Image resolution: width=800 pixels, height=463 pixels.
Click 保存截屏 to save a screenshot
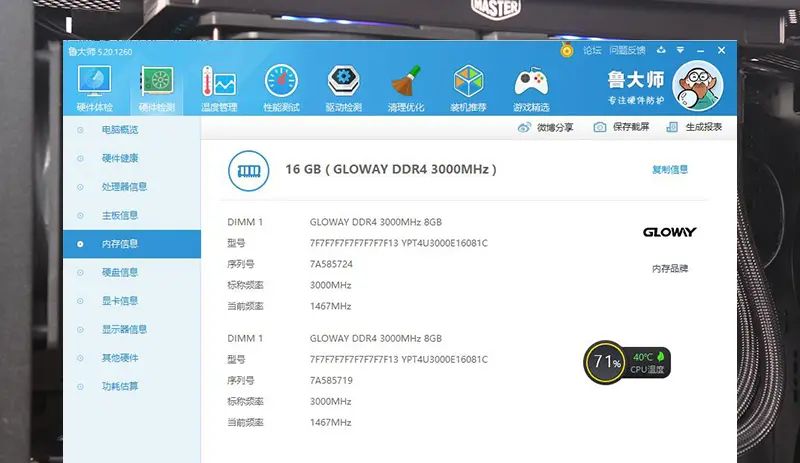621,127
